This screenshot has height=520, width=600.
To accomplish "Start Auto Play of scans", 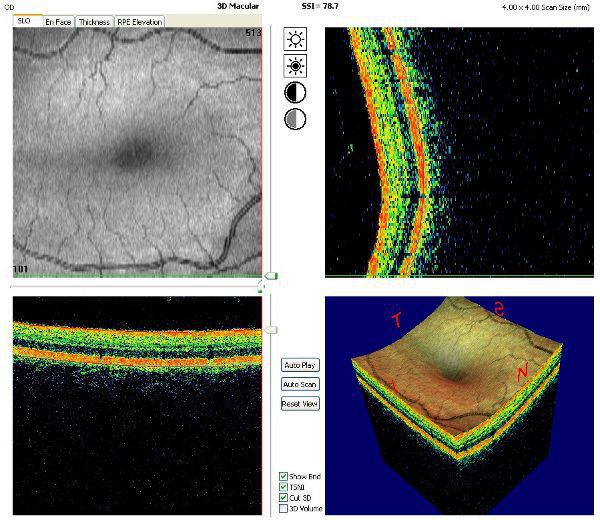I will coord(300,365).
